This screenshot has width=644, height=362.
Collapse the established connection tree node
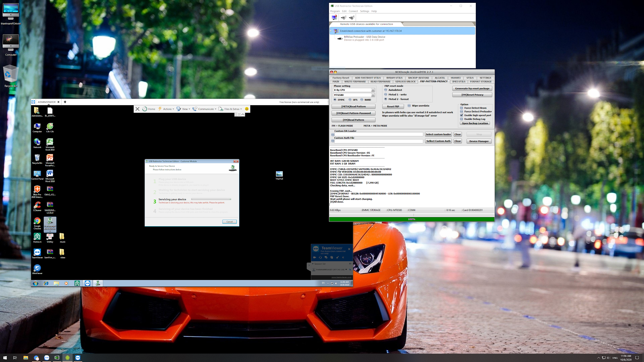coord(331,31)
